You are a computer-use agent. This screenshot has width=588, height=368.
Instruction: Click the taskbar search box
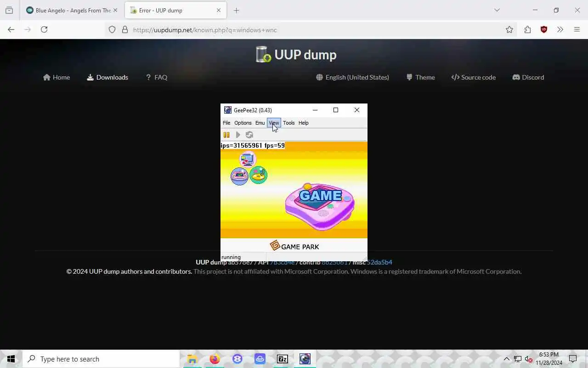101,359
